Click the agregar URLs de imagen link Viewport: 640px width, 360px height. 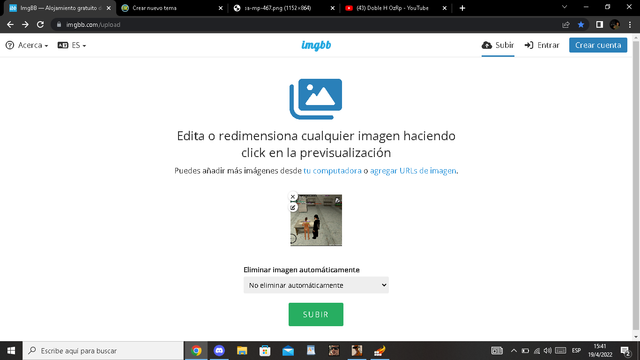(x=413, y=171)
